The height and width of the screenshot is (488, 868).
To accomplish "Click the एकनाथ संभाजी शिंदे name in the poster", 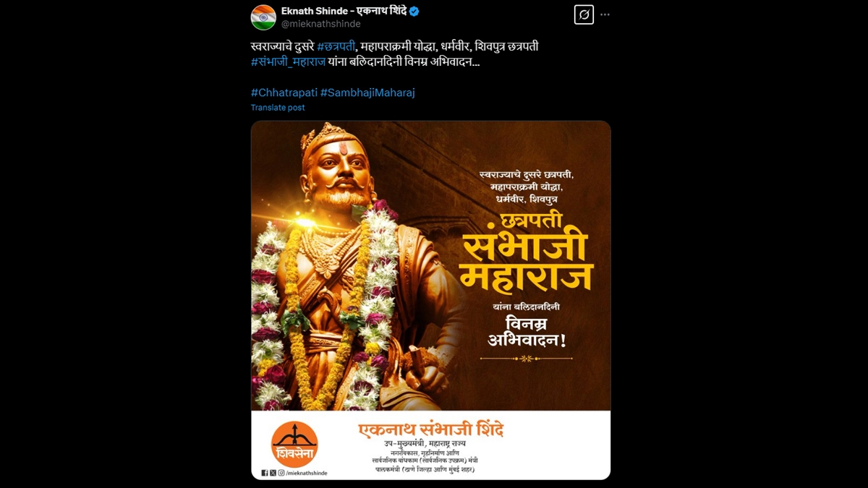I will (x=432, y=430).
